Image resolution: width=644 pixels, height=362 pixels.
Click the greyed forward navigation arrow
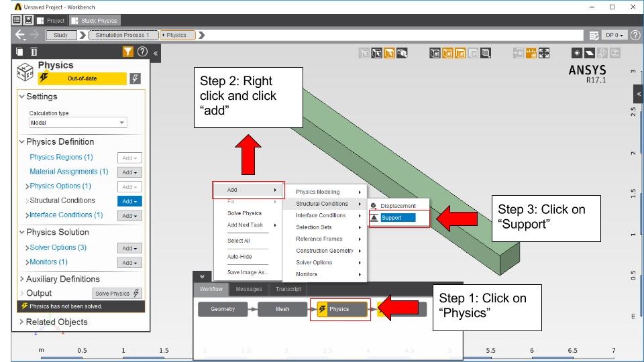tap(34, 35)
